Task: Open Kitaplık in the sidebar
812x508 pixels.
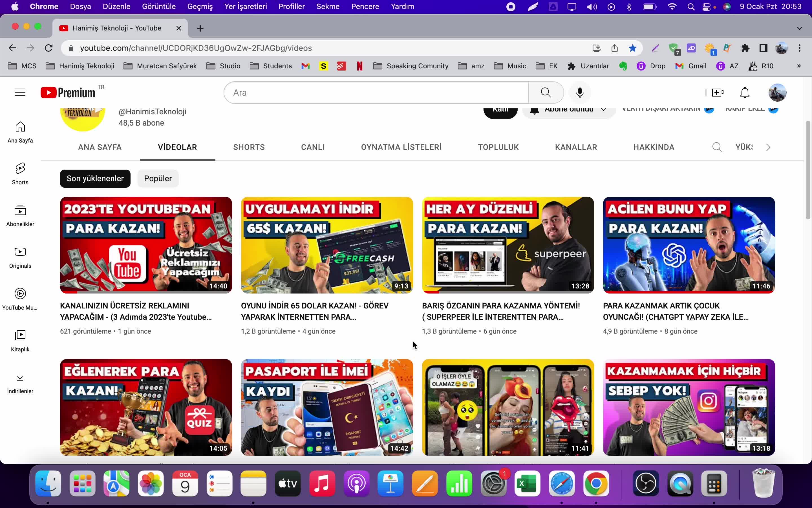Action: pos(20,341)
